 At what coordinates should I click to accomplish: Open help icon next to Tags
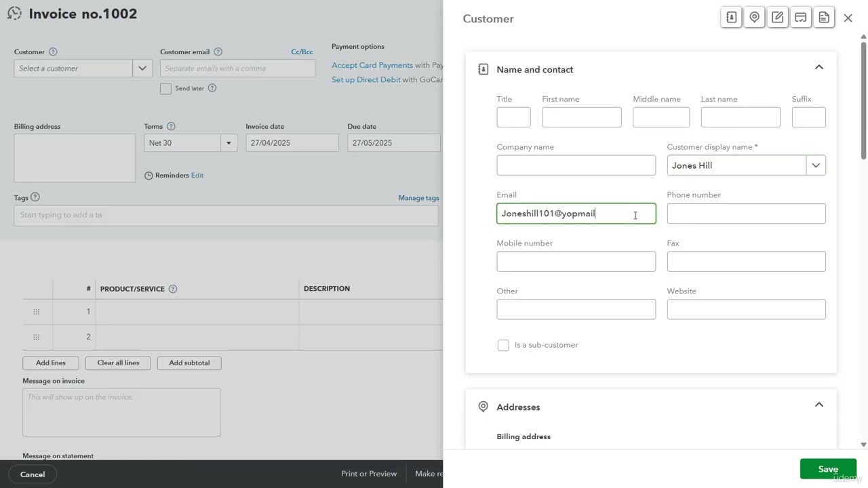[35, 197]
